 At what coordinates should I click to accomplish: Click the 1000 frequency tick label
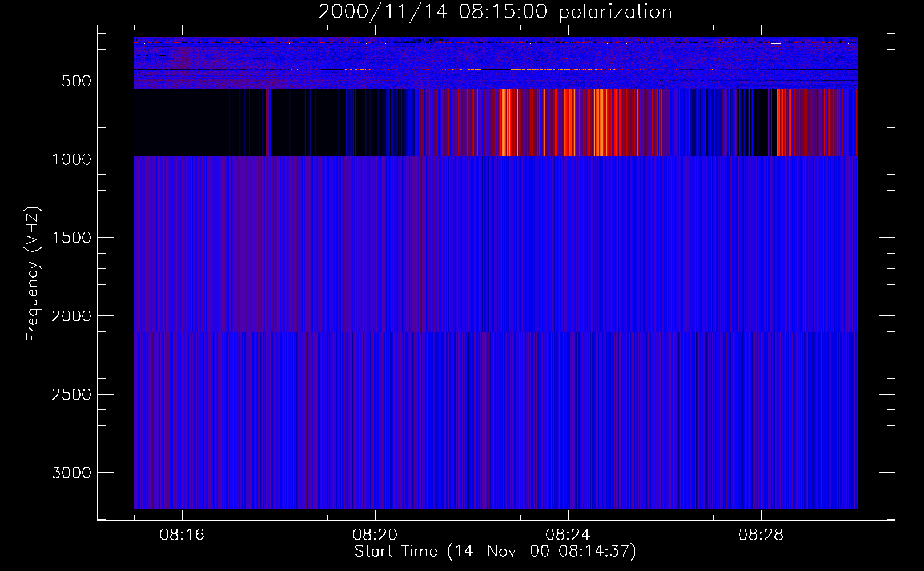point(71,159)
